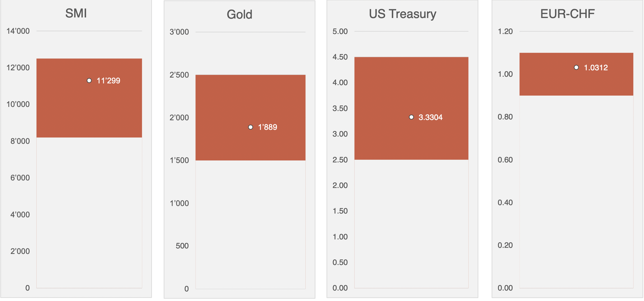The width and height of the screenshot is (644, 301).
Task: Click the 5.00 axis label in US Treasury chart
Action: click(x=340, y=31)
